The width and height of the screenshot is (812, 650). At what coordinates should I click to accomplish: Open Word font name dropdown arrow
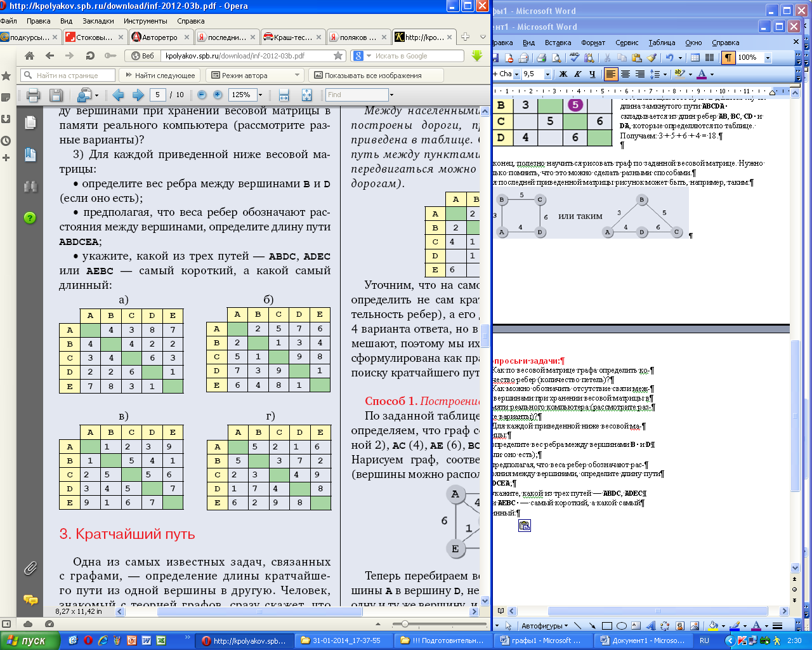(516, 74)
